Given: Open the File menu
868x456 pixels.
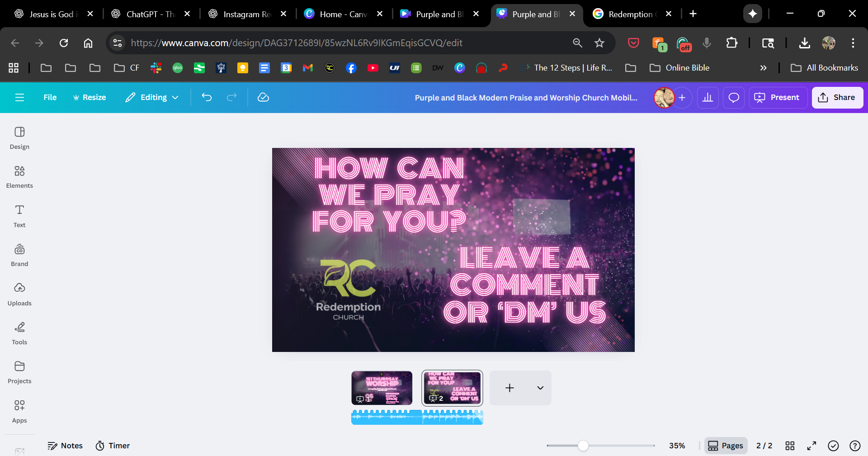Looking at the screenshot, I should tap(50, 97).
